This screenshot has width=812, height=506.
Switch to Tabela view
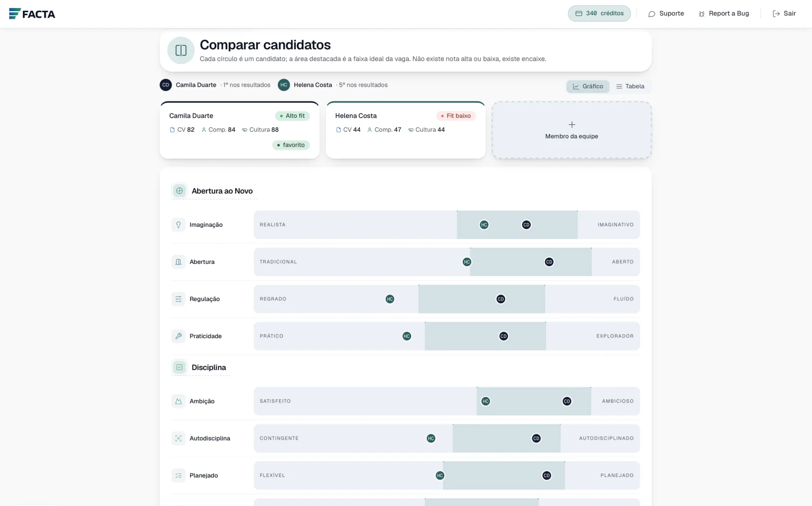630,86
